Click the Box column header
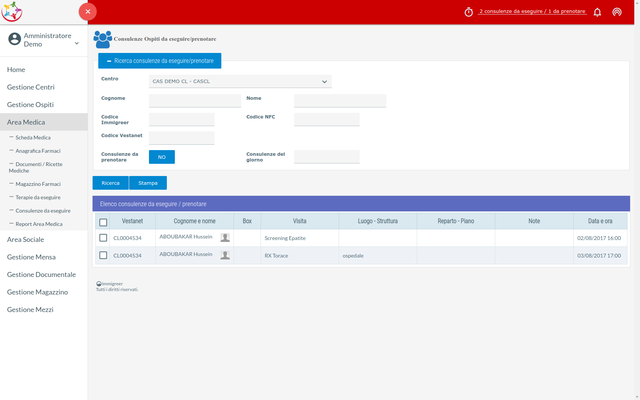 [247, 221]
